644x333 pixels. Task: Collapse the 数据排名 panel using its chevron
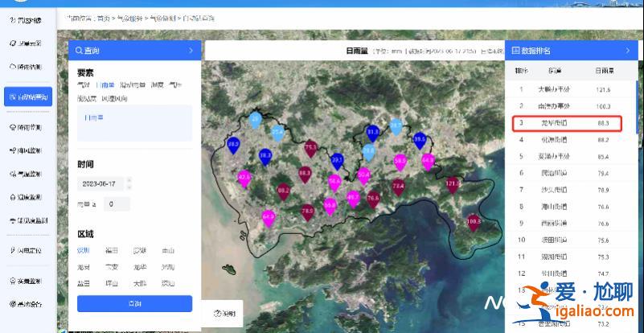point(627,51)
